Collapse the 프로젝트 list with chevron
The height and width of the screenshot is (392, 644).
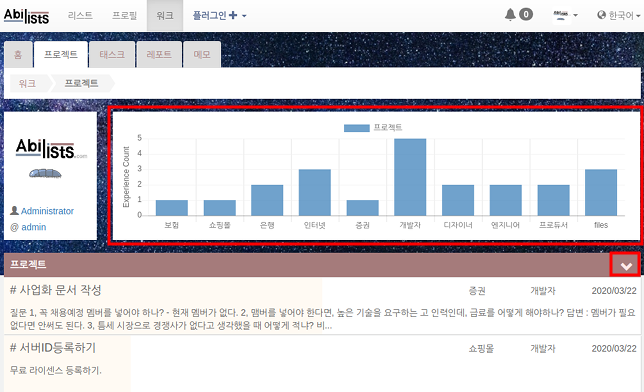626,265
